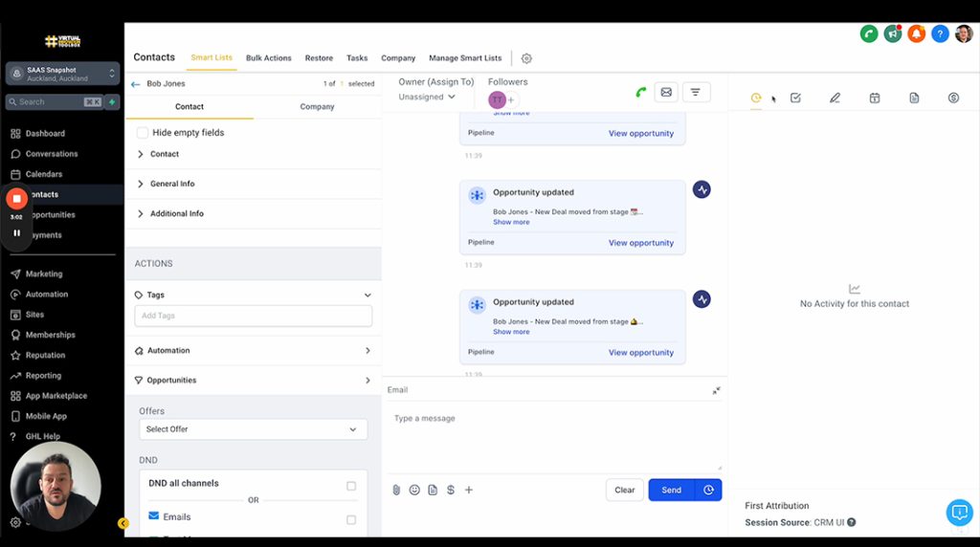Click the Send button

[671, 491]
